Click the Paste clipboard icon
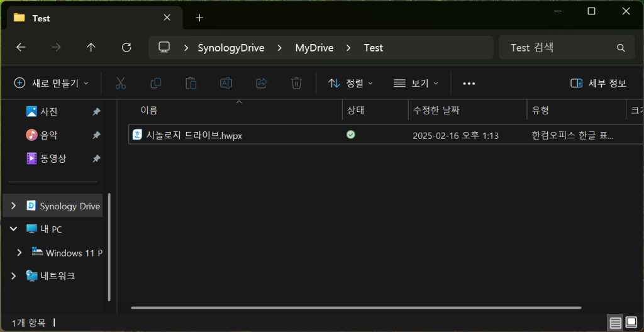 191,84
